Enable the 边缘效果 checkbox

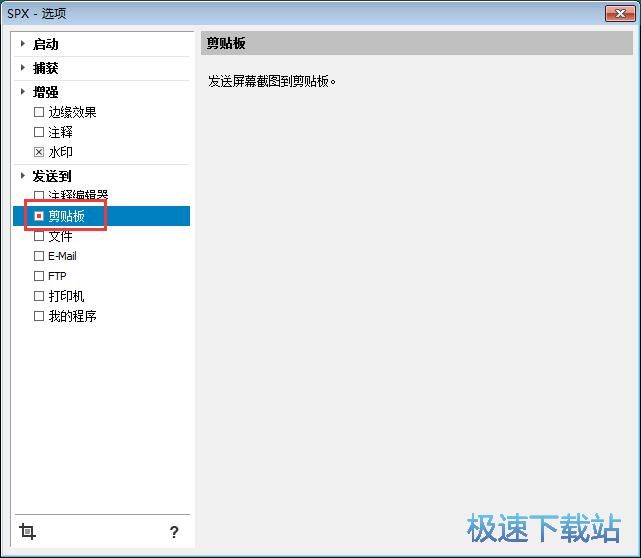pos(39,112)
